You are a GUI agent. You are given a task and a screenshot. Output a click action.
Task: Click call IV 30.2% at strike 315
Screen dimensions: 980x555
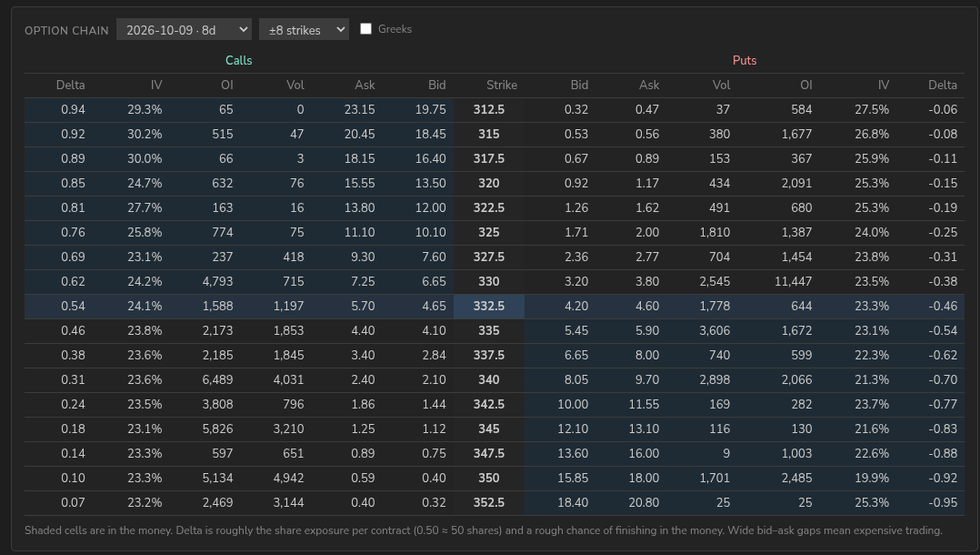(x=145, y=134)
